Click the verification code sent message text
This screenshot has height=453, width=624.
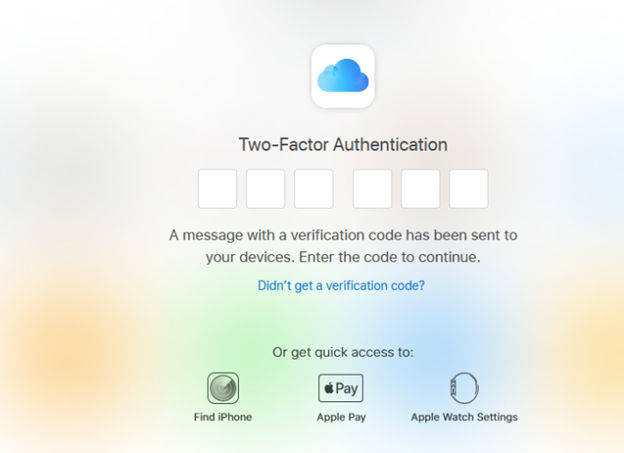tap(343, 246)
